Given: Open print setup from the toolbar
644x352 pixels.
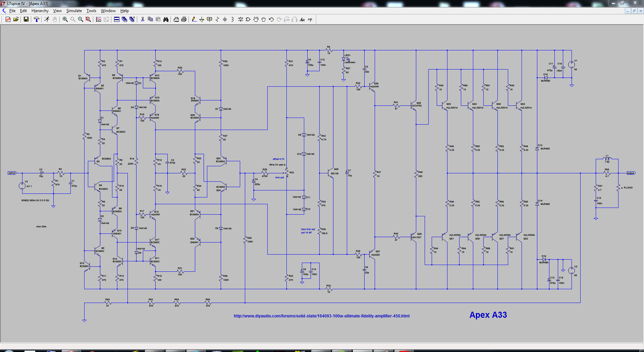Looking at the screenshot, I should click(184, 19).
